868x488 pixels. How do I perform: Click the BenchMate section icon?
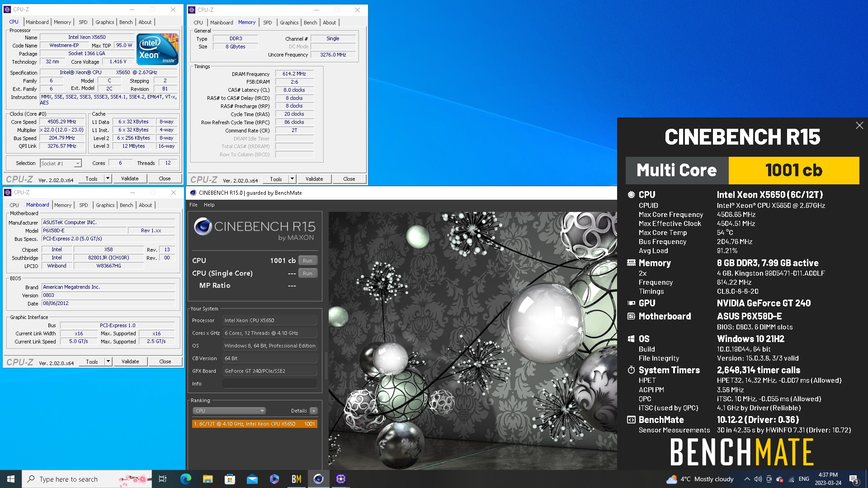631,420
